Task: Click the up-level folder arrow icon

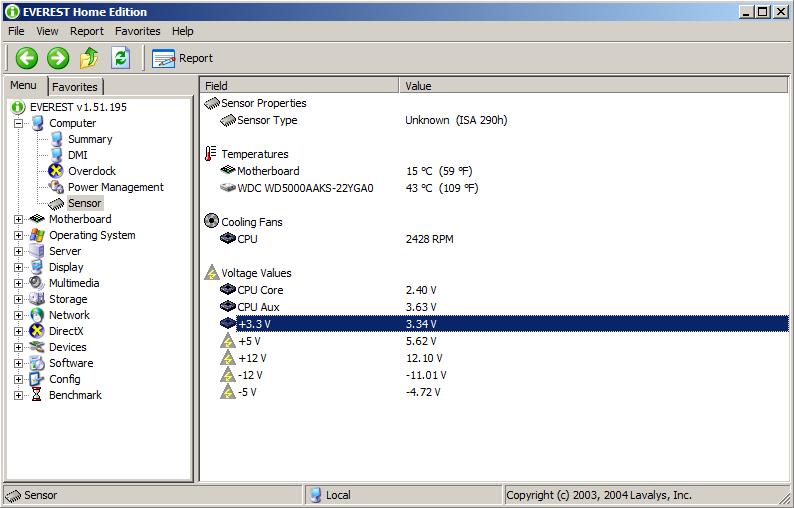Action: point(89,58)
